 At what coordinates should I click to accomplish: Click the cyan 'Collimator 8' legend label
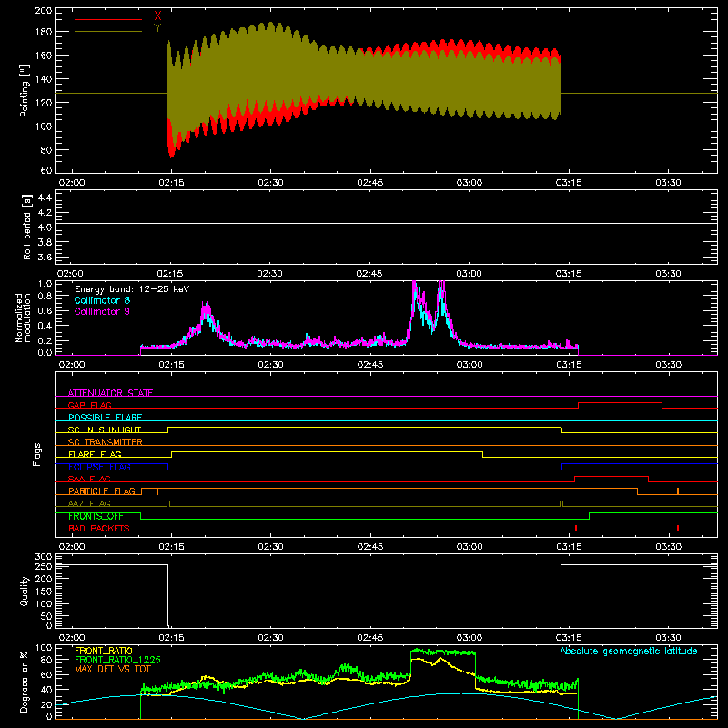(x=102, y=300)
